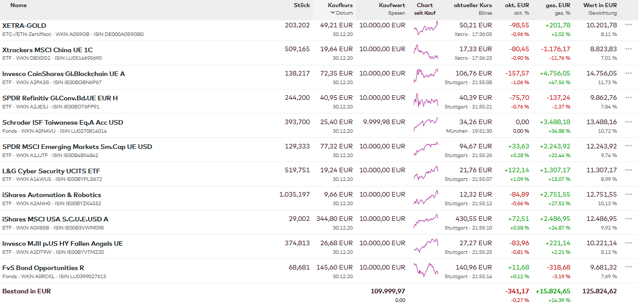Click the ellipsis for iShares Automation & Robotics
The height and width of the screenshot is (305, 644).
coord(628,194)
